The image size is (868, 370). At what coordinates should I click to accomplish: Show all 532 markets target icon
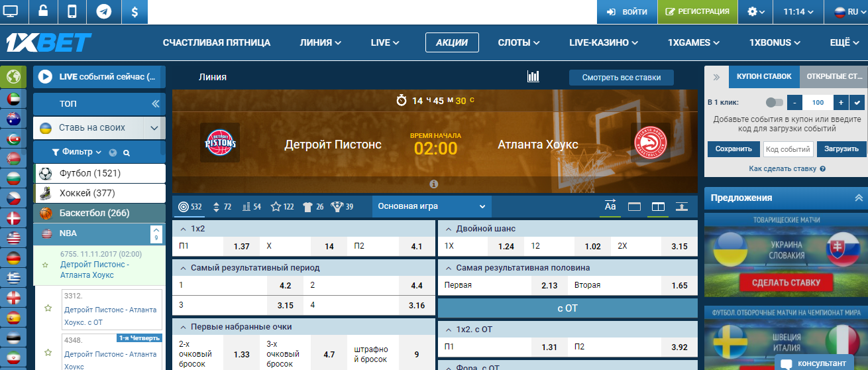coord(190,207)
